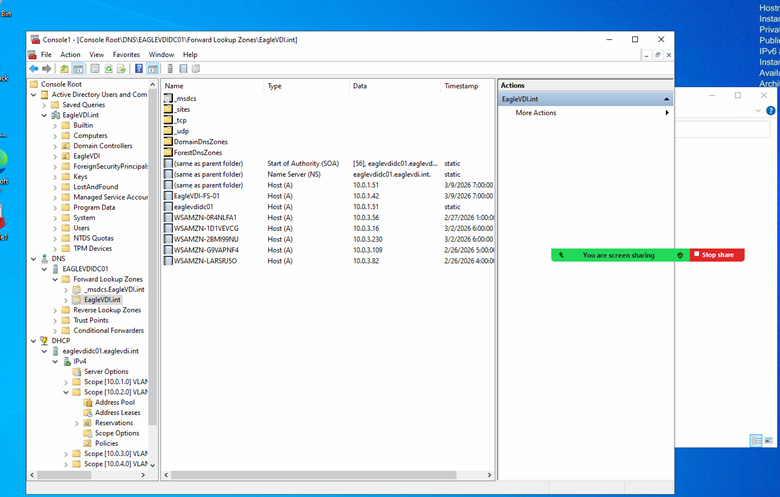Click the server tower icon in toolbar
Viewport: 780px width, 497px height.
170,69
